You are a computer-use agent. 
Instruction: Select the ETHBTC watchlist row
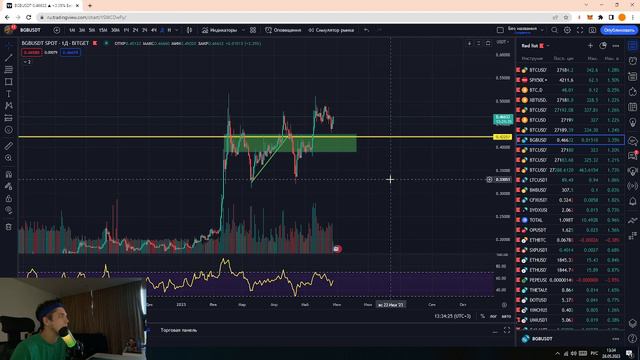[x=570, y=240]
